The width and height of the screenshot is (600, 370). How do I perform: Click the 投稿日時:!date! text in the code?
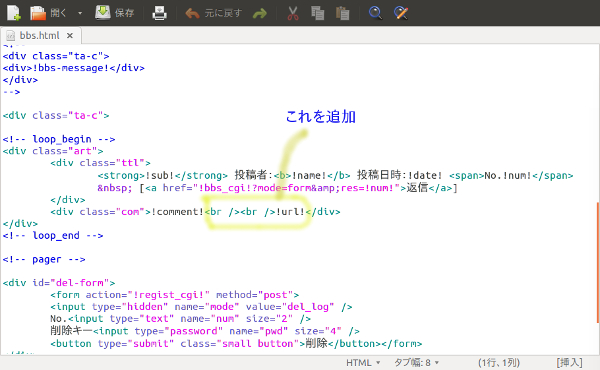(x=399, y=175)
